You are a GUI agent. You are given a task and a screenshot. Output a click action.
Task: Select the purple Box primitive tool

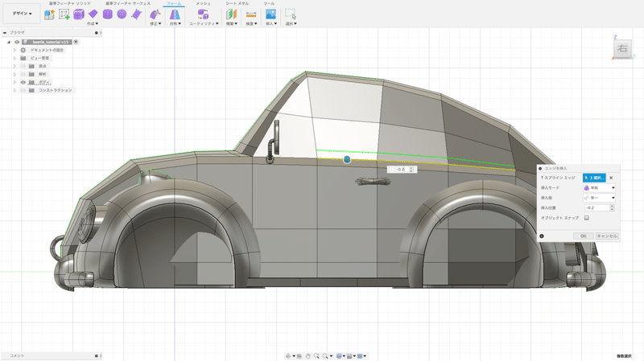point(79,14)
